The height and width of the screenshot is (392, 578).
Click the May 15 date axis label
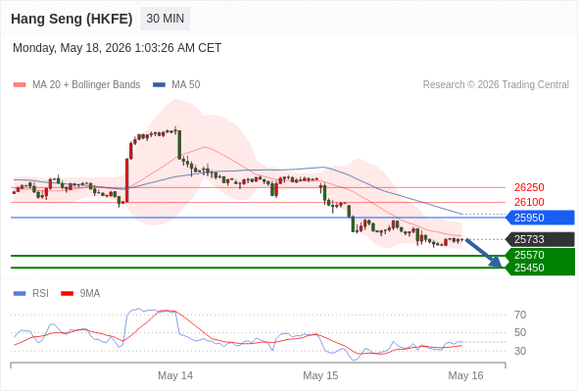pyautogui.click(x=320, y=375)
